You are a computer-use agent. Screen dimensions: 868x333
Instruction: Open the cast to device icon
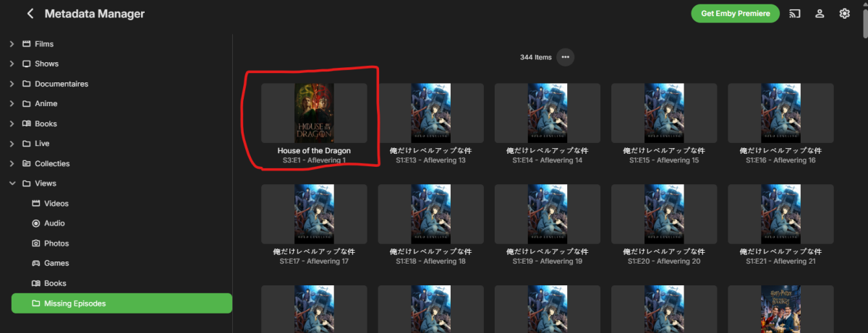(x=795, y=14)
